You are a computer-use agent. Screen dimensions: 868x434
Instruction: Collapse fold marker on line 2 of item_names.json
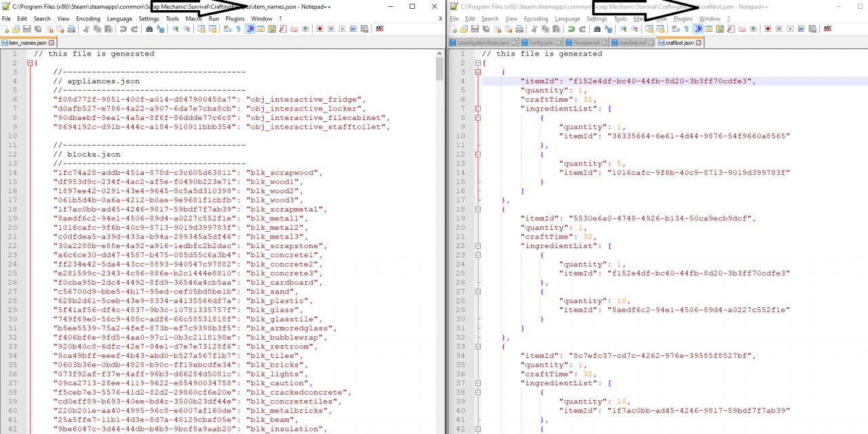coord(30,63)
